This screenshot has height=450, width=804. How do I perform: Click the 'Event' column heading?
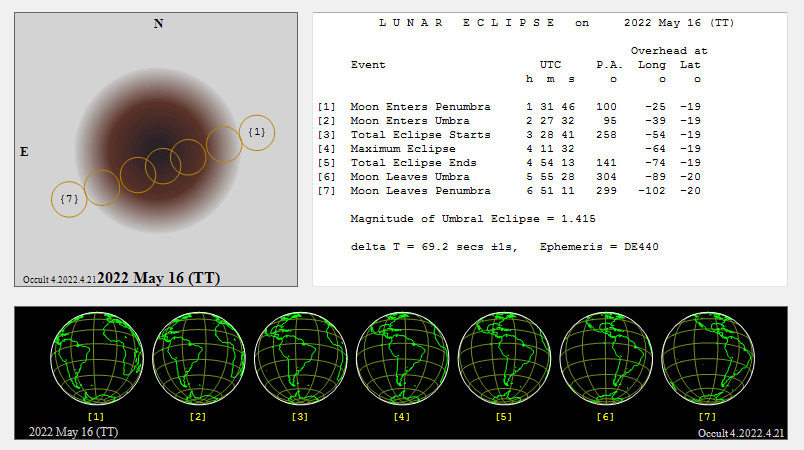pyautogui.click(x=368, y=65)
